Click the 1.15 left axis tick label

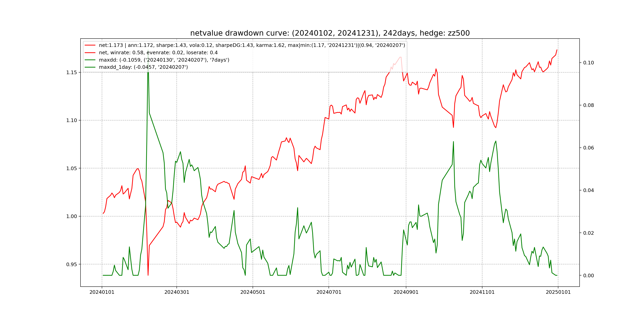72,73
